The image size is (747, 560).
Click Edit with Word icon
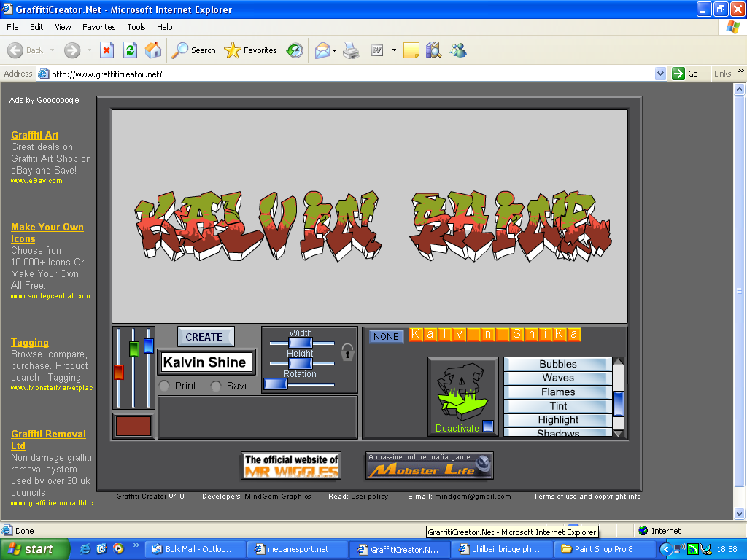tap(377, 50)
